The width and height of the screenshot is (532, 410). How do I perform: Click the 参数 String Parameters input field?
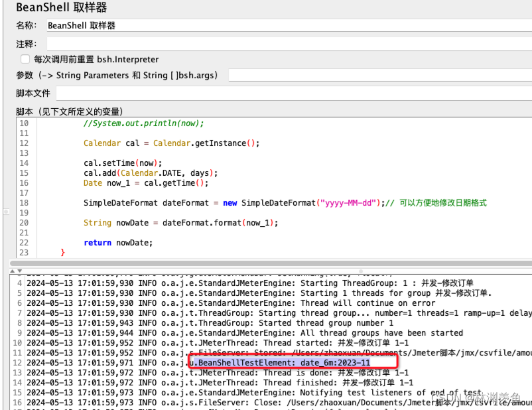pos(371,75)
